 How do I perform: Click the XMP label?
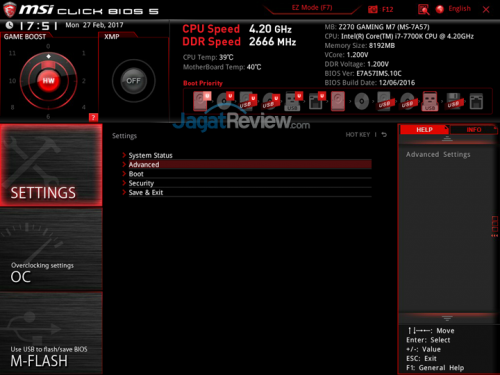point(112,37)
